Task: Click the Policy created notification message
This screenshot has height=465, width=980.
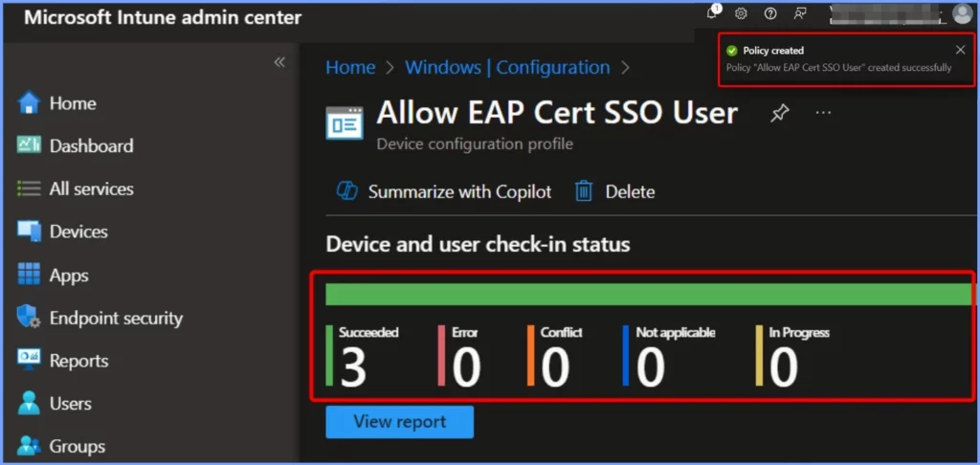Action: (838, 68)
